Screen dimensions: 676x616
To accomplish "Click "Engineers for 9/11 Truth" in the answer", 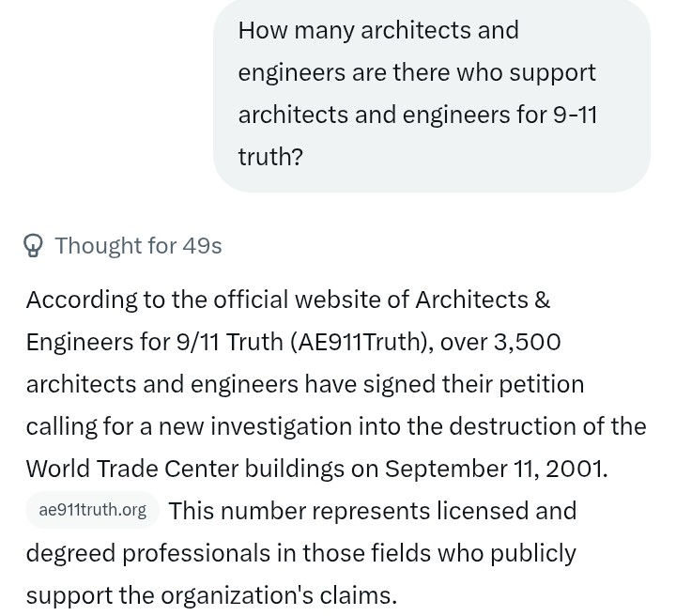I will click(154, 342).
